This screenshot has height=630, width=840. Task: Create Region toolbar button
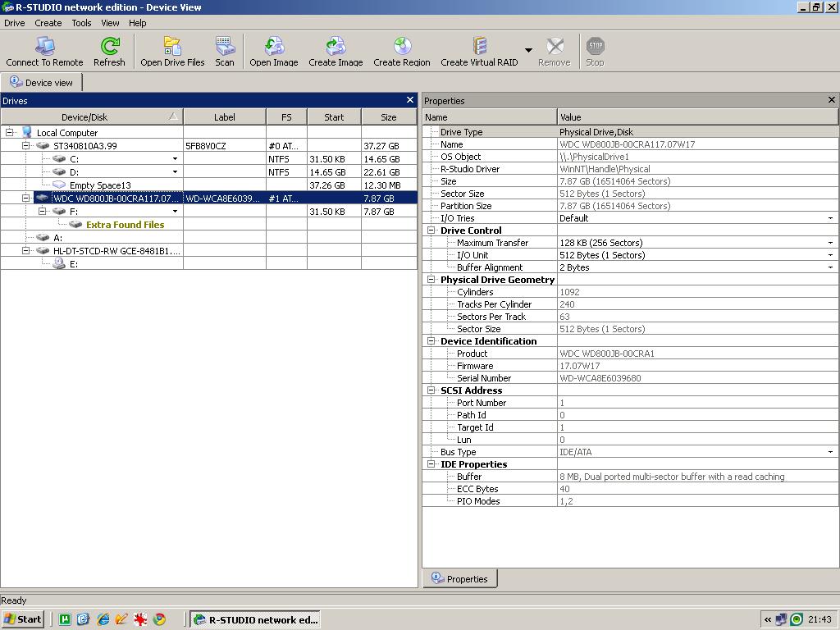402,52
